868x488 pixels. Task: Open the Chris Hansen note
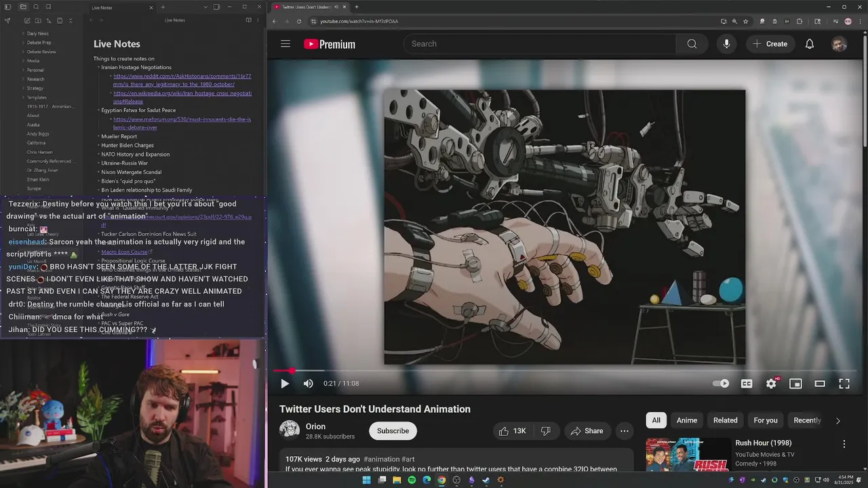coord(39,152)
